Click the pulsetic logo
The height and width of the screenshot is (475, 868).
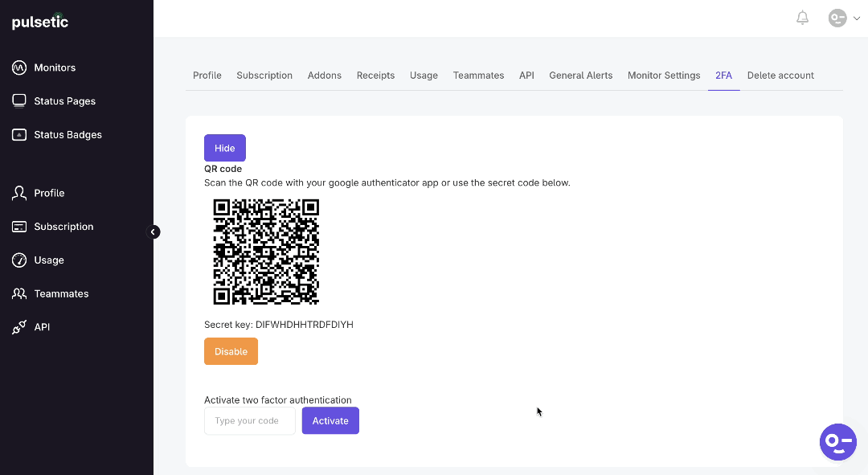40,22
